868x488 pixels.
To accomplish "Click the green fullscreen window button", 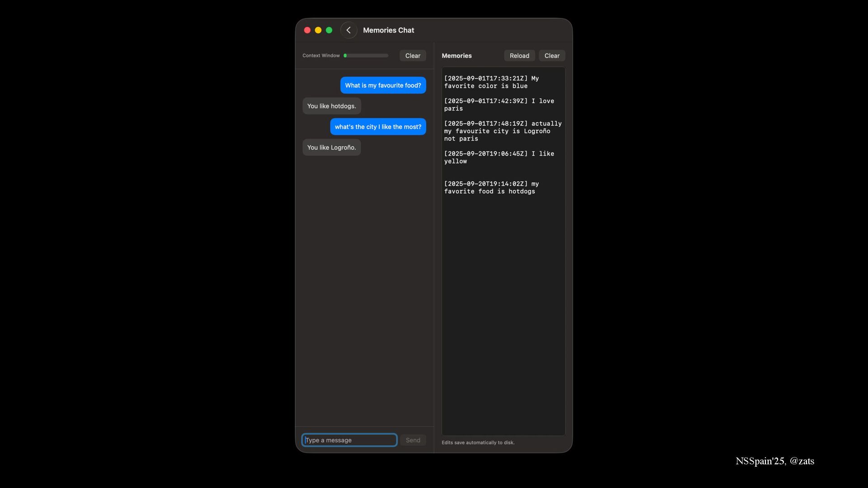I will 329,30.
